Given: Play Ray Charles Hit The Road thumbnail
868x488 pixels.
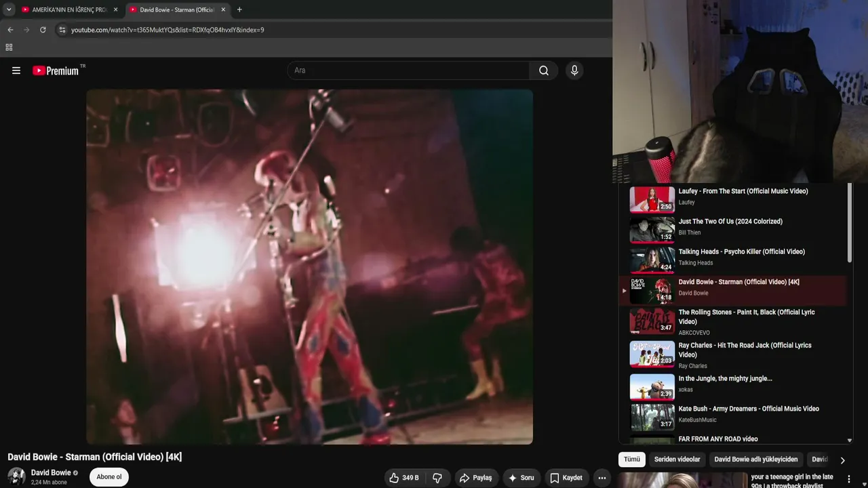Looking at the screenshot, I should [652, 354].
